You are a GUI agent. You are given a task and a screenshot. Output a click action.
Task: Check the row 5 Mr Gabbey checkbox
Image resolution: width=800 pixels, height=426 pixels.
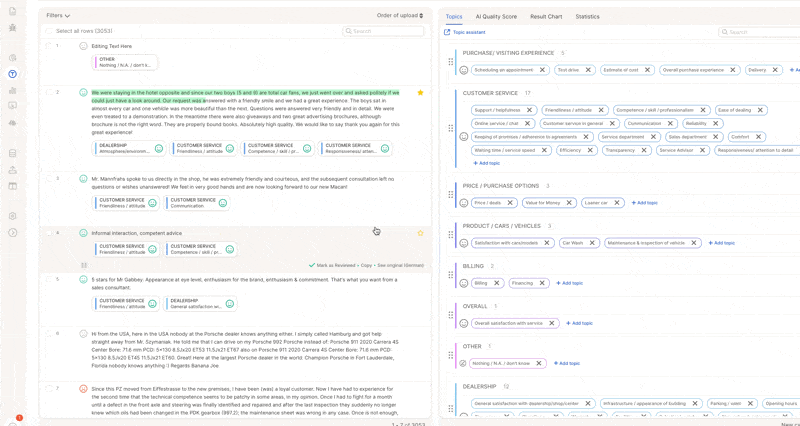49,279
